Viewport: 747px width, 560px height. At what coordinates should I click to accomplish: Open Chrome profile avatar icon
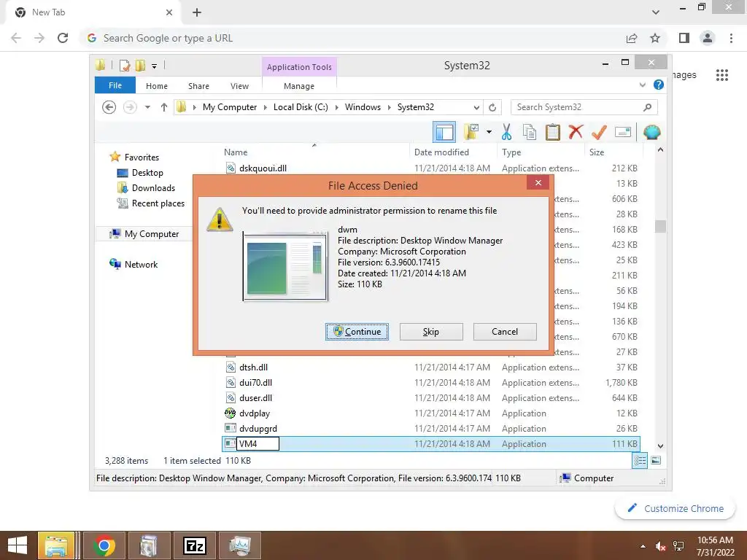(x=708, y=38)
